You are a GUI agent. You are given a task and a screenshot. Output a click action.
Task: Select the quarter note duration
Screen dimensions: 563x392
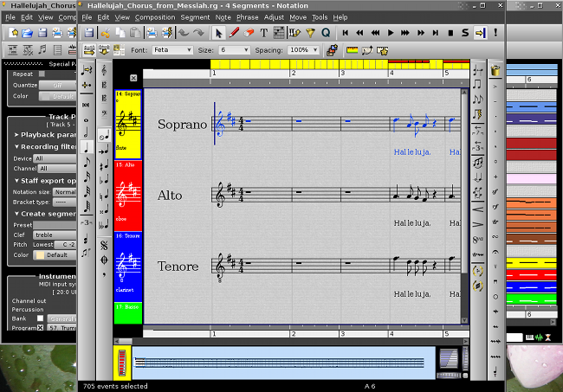pyautogui.click(x=86, y=147)
